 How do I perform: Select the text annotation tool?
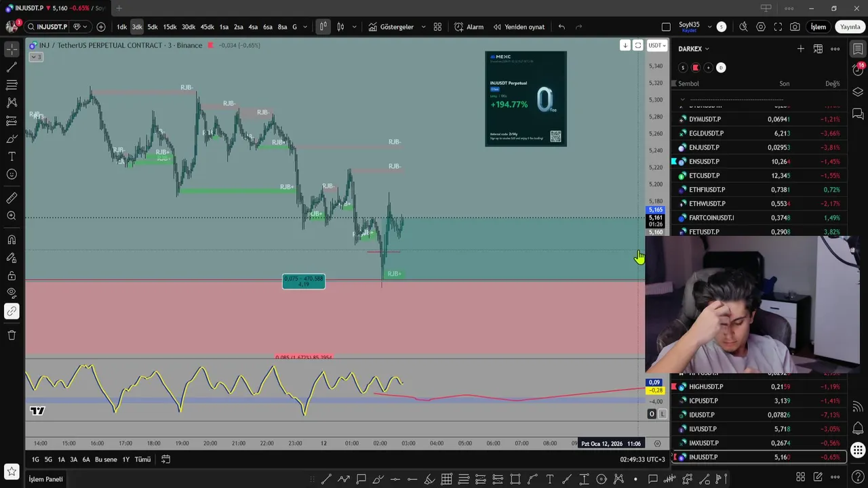[12, 157]
